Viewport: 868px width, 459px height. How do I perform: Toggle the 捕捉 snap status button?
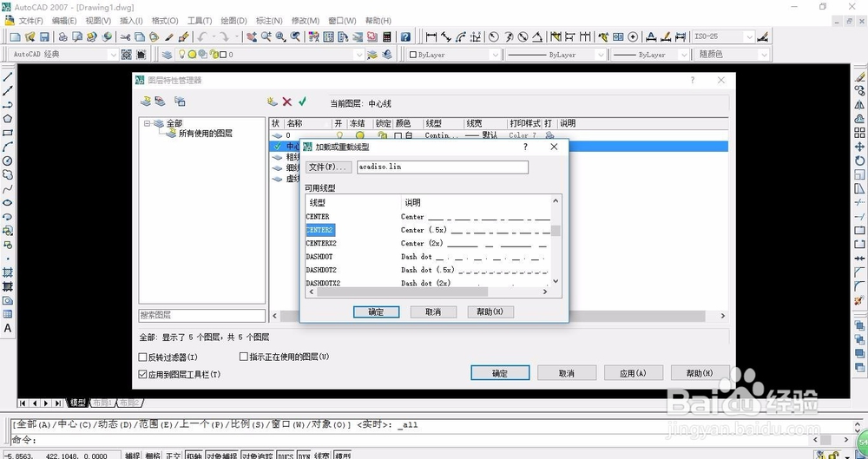point(133,456)
